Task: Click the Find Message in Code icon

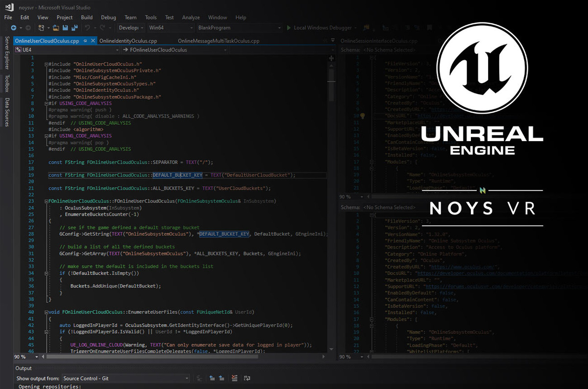Action: click(x=199, y=378)
